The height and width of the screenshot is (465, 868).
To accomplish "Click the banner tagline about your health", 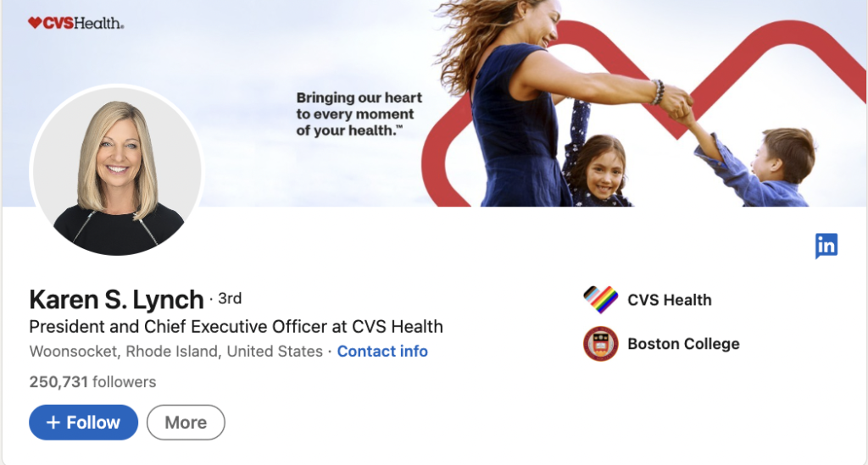I will (359, 113).
